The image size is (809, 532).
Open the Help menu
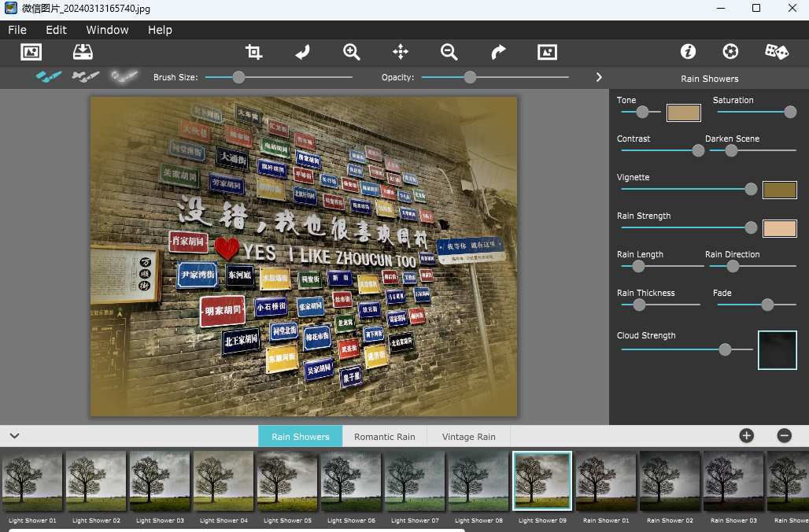(160, 30)
